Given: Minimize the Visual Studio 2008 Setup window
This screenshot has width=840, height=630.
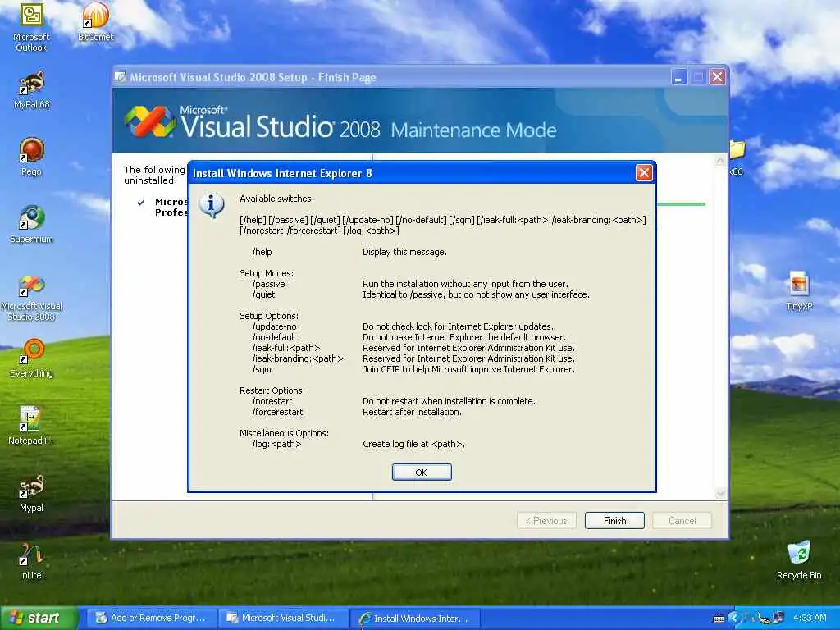Looking at the screenshot, I should click(678, 77).
